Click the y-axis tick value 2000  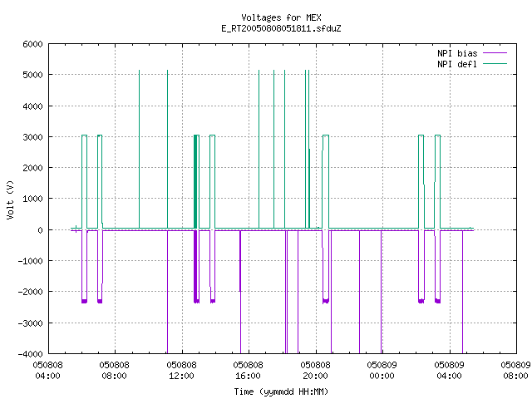[32, 168]
